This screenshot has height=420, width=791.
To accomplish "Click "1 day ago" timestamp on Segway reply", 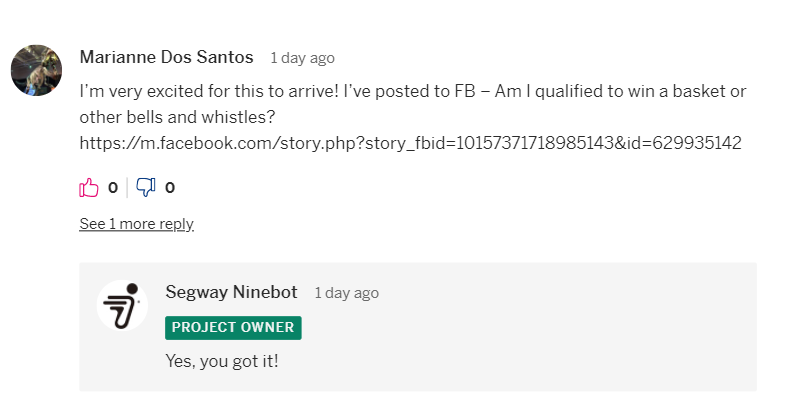I will (x=347, y=293).
